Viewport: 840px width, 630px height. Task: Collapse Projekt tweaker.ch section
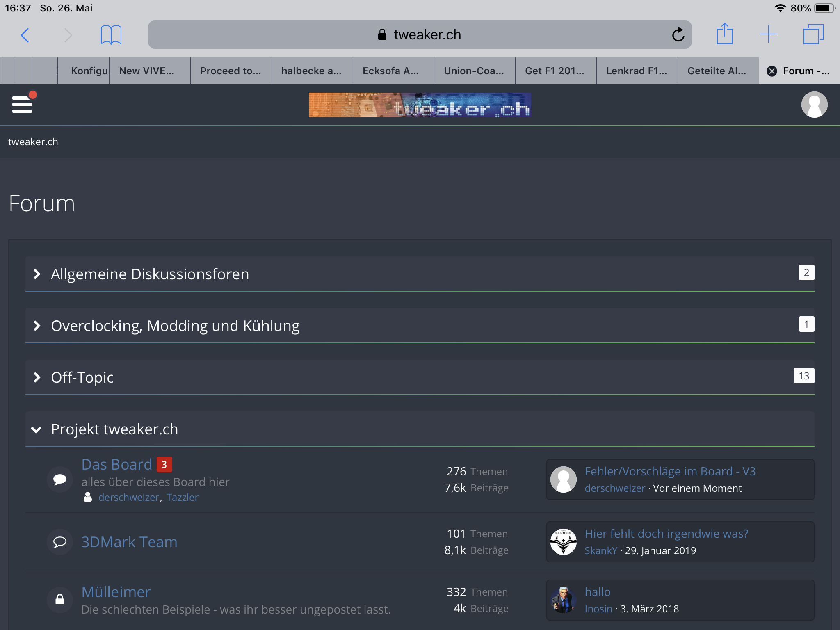click(x=36, y=429)
